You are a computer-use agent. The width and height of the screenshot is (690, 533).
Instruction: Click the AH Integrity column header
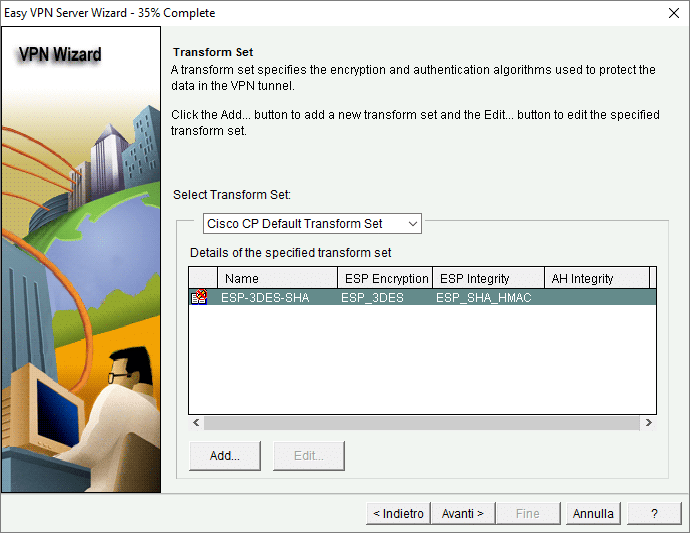tap(597, 278)
